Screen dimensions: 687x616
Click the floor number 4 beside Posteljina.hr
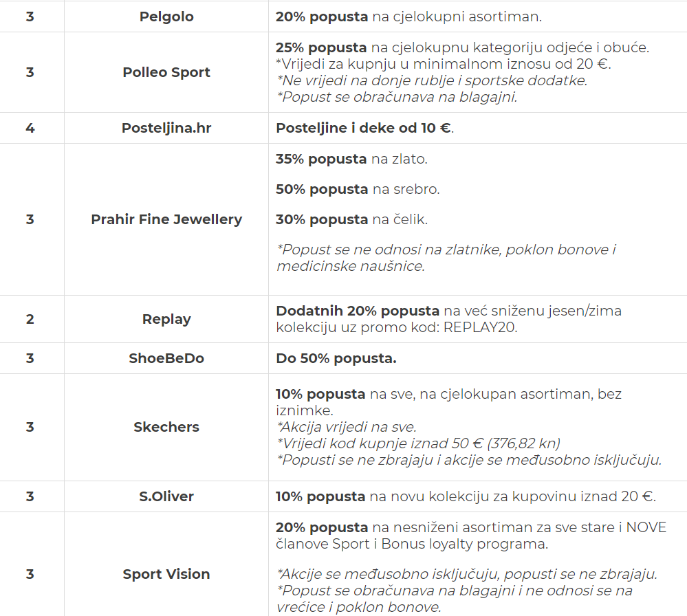point(30,128)
